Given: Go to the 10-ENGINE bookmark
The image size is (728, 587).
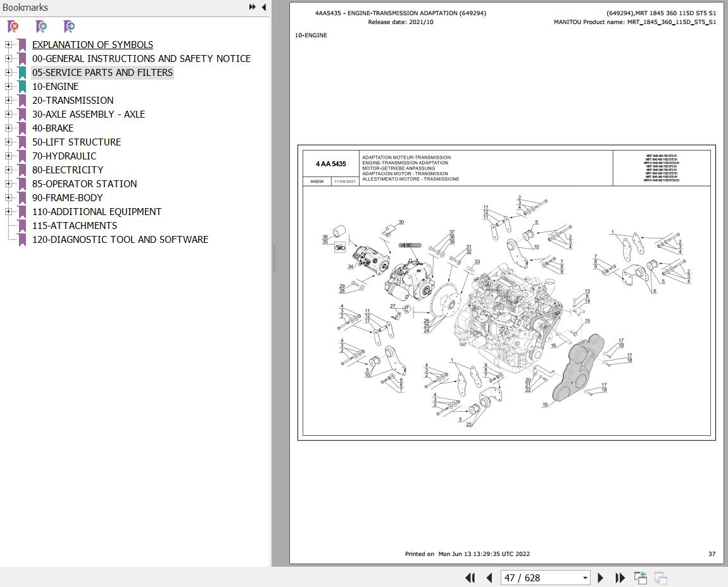Looking at the screenshot, I should point(55,86).
